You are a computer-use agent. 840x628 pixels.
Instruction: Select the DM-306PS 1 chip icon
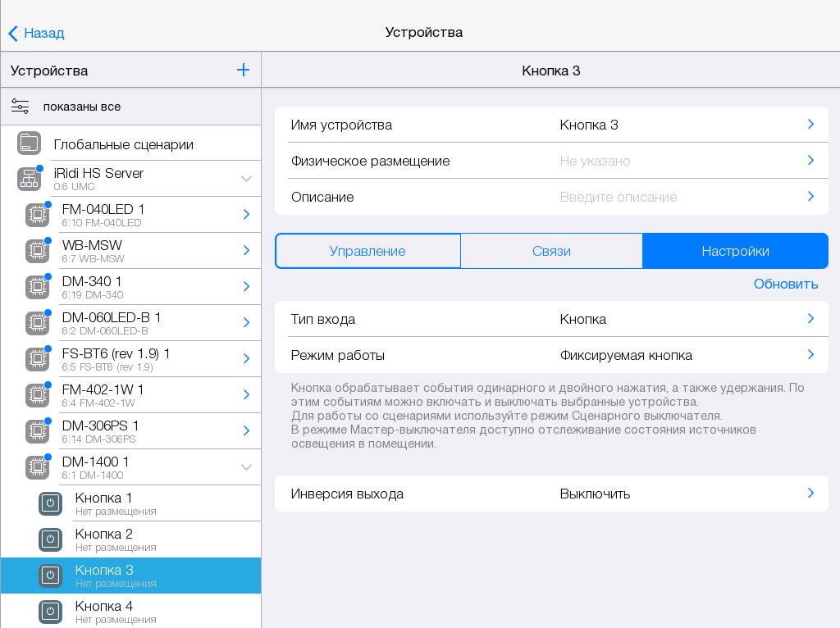point(37,431)
